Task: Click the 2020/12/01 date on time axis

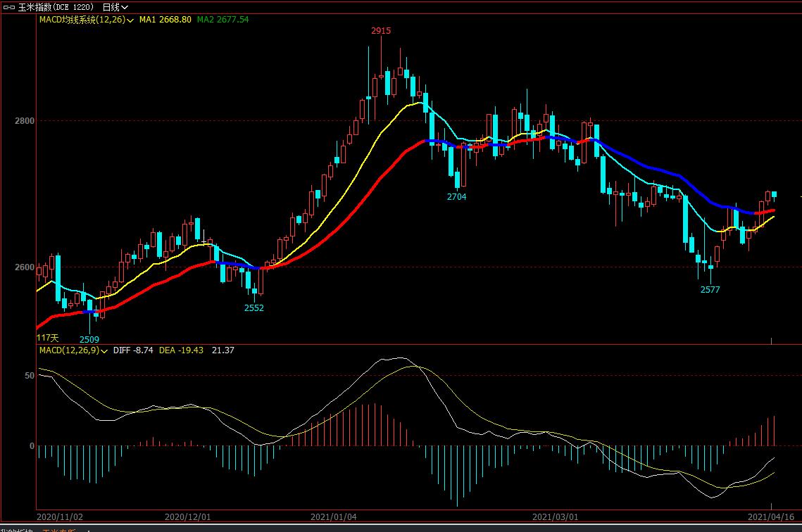Action: tap(188, 517)
